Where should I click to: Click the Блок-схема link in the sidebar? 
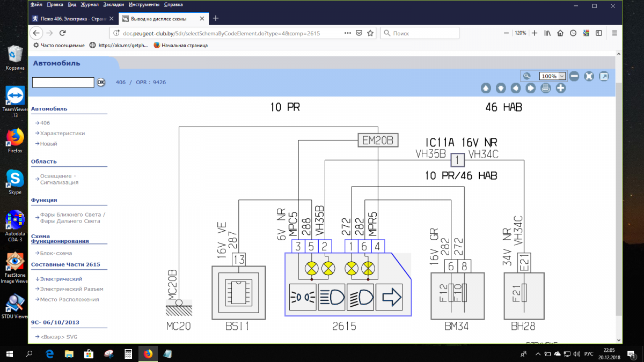(56, 253)
